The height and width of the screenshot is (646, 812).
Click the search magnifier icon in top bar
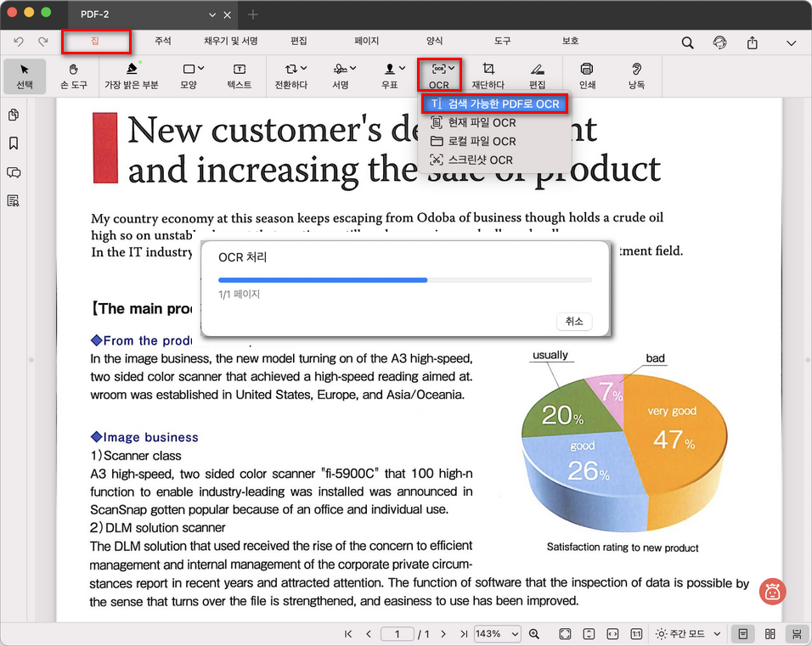click(x=688, y=42)
